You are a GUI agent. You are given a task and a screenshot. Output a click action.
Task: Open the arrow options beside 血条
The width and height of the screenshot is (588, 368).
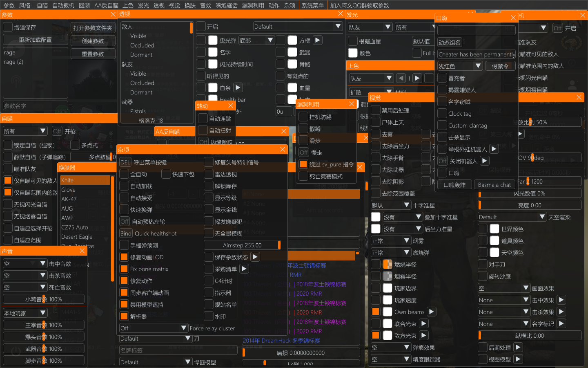pos(238,88)
